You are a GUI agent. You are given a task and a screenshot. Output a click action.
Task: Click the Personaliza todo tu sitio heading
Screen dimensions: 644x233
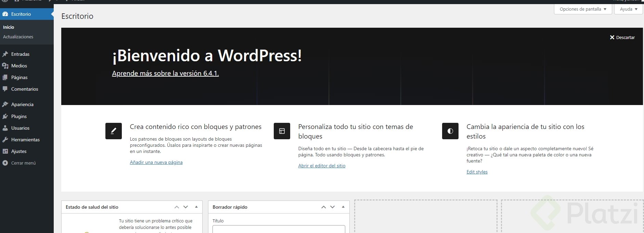click(x=356, y=131)
